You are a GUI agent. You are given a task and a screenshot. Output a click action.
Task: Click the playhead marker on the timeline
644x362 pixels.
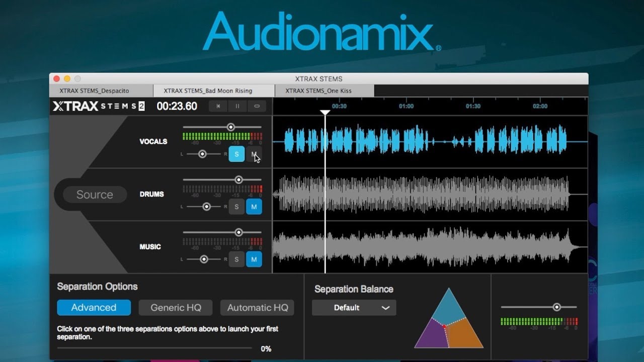(x=325, y=113)
